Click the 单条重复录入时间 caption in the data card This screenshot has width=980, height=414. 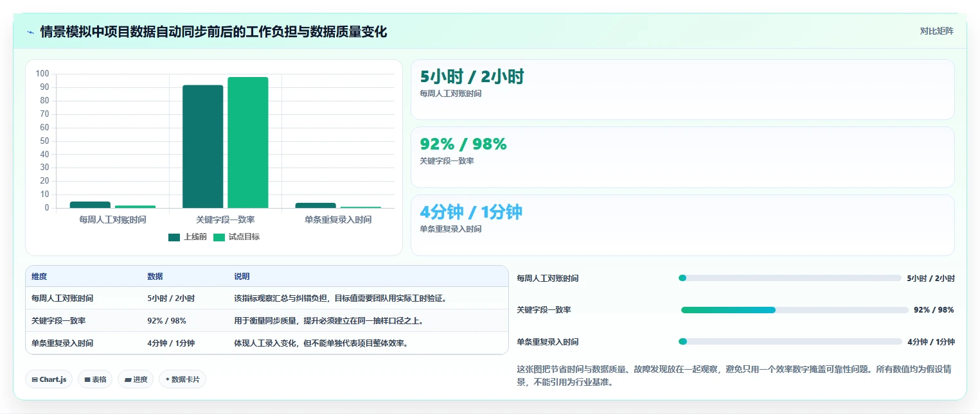[x=450, y=229]
